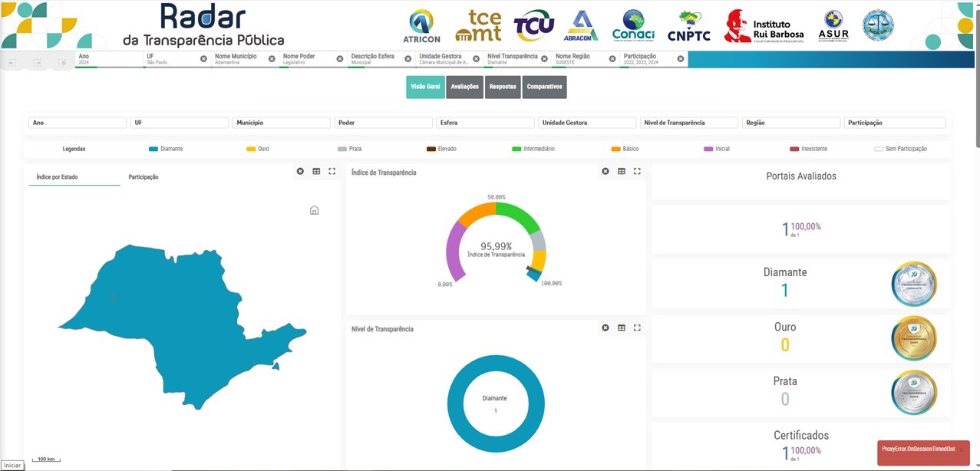
Task: Remove the UF São Paulo filter chip
Action: 203,59
